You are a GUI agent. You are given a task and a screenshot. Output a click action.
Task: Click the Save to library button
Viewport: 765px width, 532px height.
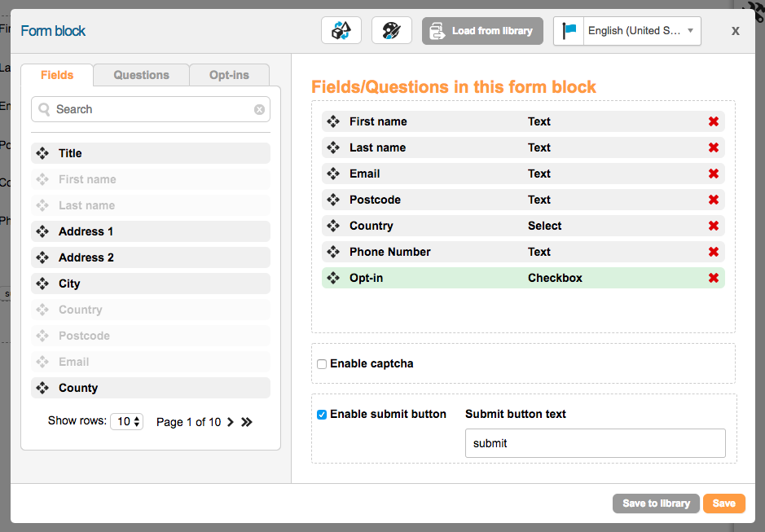coord(656,503)
